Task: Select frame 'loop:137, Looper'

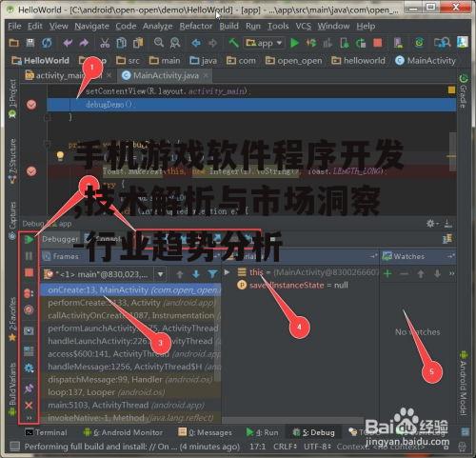Action: pos(130,392)
